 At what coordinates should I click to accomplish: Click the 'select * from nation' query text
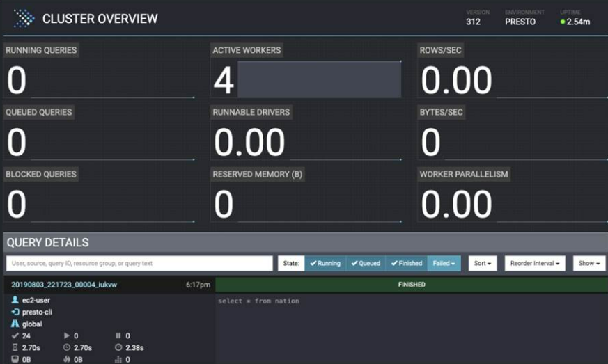tap(258, 301)
